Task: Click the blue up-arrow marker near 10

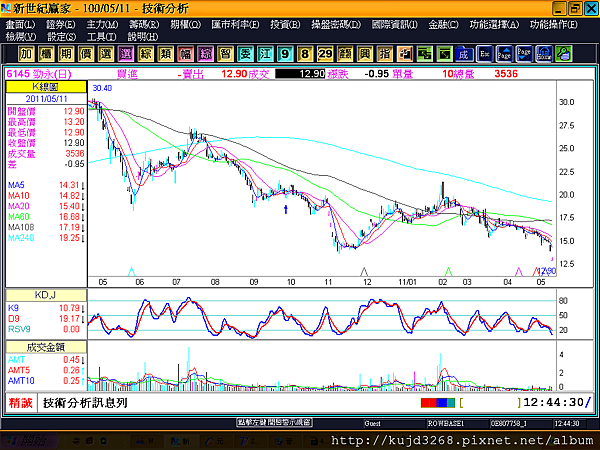Action: 285,209
